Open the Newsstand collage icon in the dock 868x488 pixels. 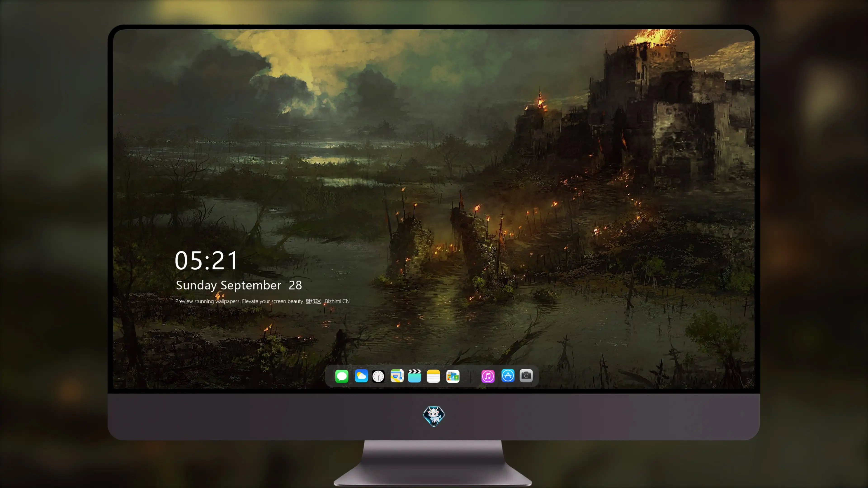click(453, 376)
